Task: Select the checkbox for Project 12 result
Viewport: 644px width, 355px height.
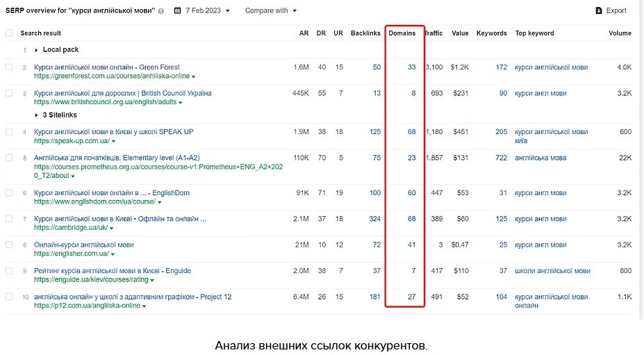Action: click(x=9, y=297)
